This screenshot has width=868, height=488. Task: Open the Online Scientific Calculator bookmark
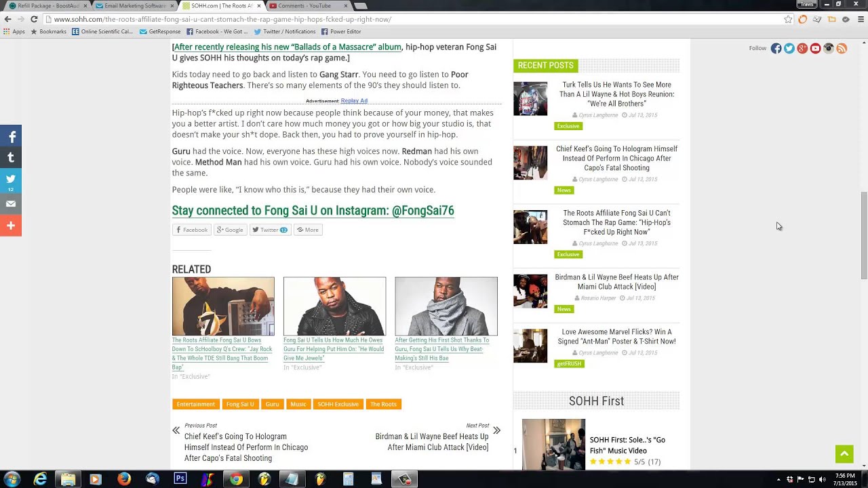pos(102,31)
